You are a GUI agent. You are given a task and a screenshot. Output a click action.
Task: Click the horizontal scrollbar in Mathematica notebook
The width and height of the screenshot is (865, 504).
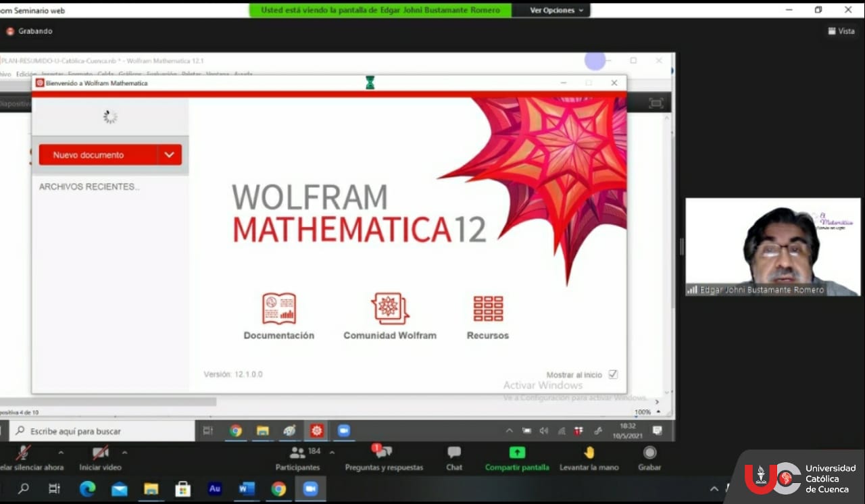tap(108, 401)
